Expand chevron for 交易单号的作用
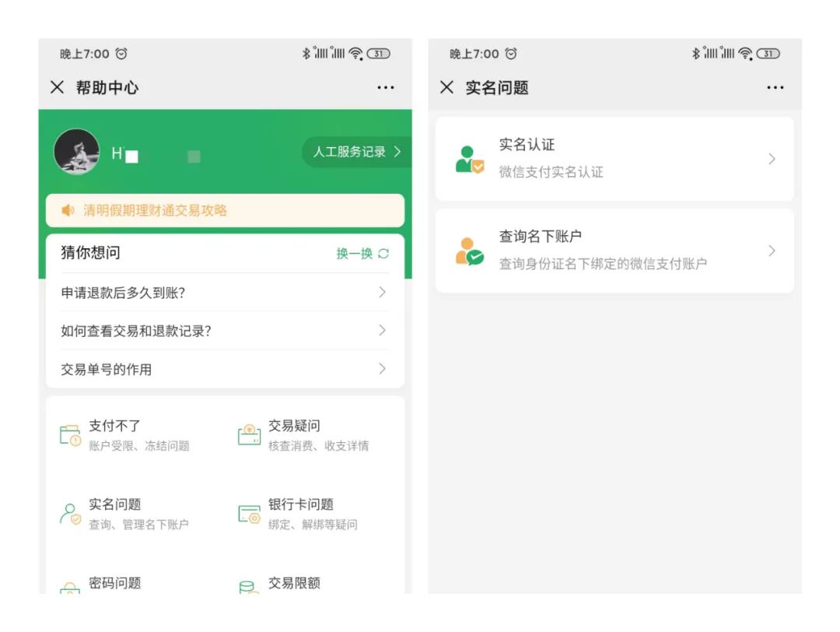Screen dimensions: 840x632 point(382,368)
